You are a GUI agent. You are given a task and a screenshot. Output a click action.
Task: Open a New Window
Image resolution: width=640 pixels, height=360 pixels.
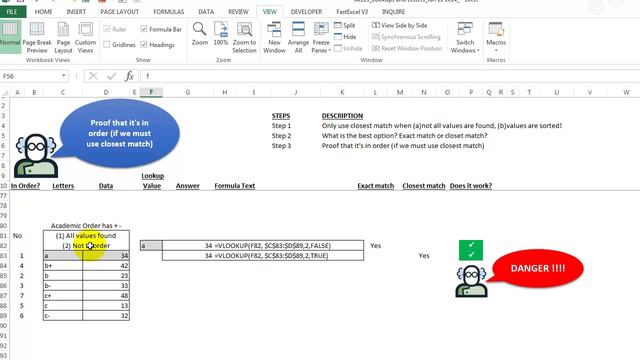tap(274, 38)
